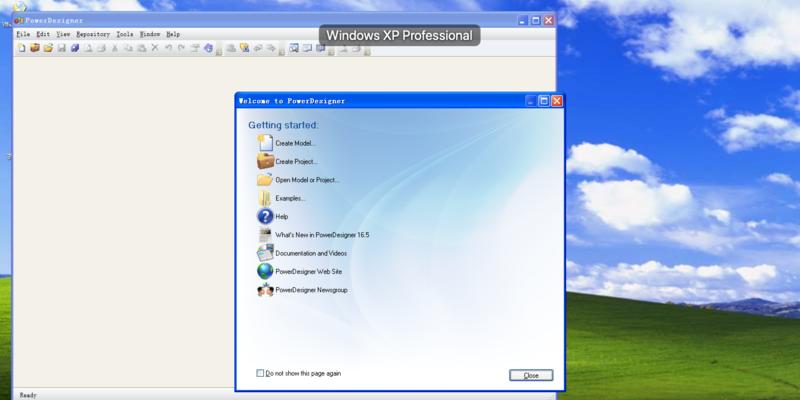Open the File menu
Image resolution: width=800 pixels, height=400 pixels.
tap(23, 34)
